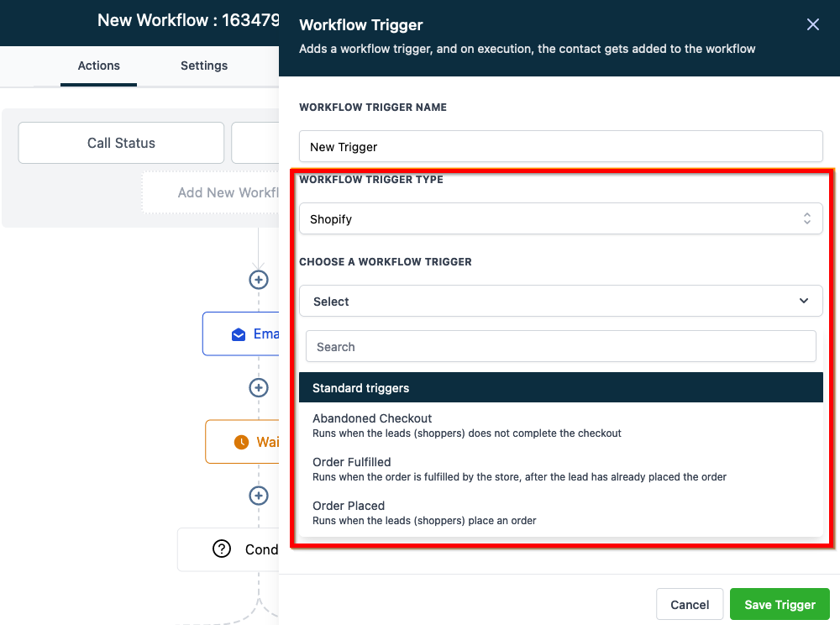The height and width of the screenshot is (625, 840).
Task: Click the trigger Search field
Action: [560, 346]
